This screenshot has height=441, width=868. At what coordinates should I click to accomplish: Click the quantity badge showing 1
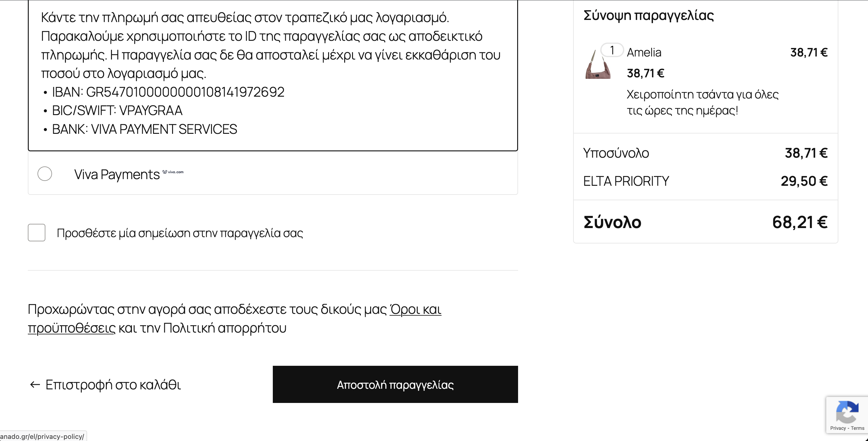[612, 50]
